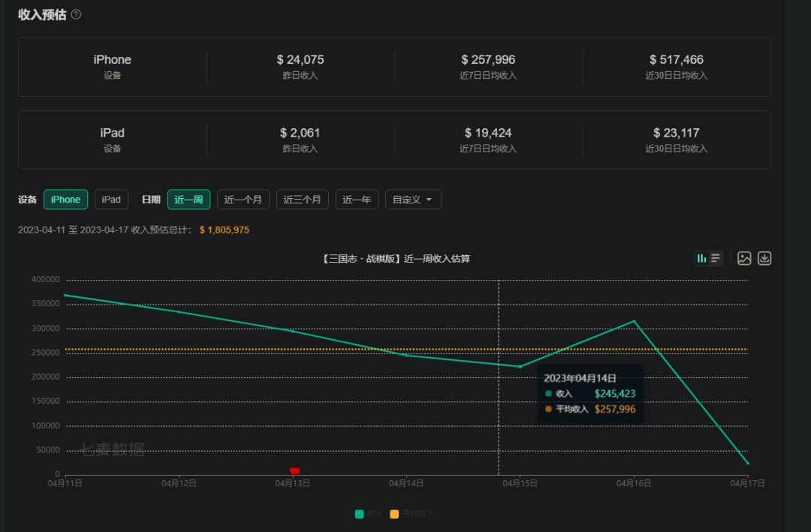Click the 04月11日 x-axis label
The height and width of the screenshot is (532, 811).
(65, 483)
